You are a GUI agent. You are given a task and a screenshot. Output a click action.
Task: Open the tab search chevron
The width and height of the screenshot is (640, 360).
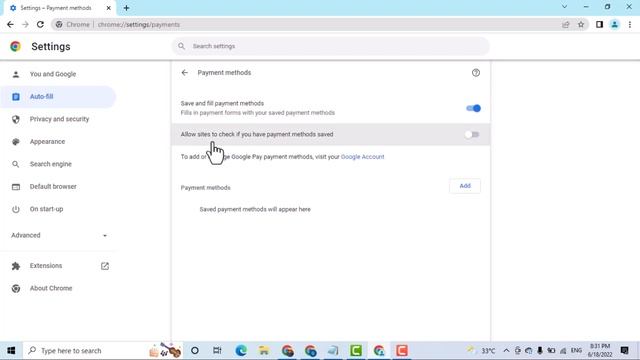pos(564,7)
